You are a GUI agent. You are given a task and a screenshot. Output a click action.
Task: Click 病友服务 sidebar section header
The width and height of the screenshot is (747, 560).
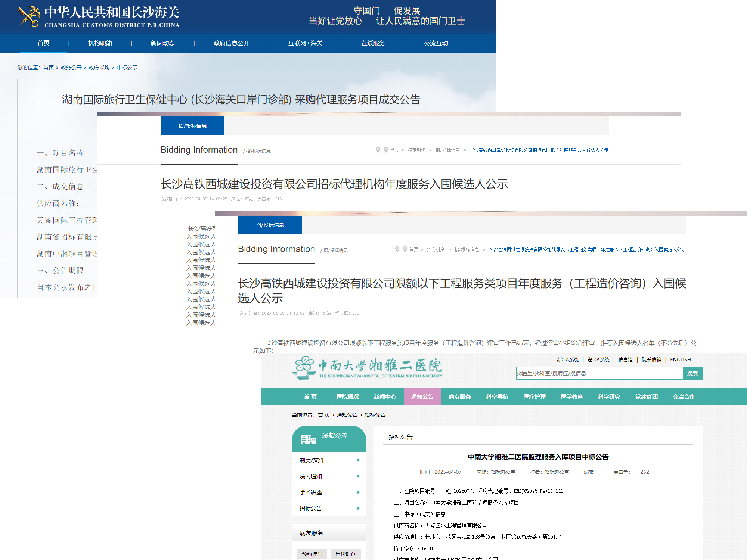(x=329, y=533)
